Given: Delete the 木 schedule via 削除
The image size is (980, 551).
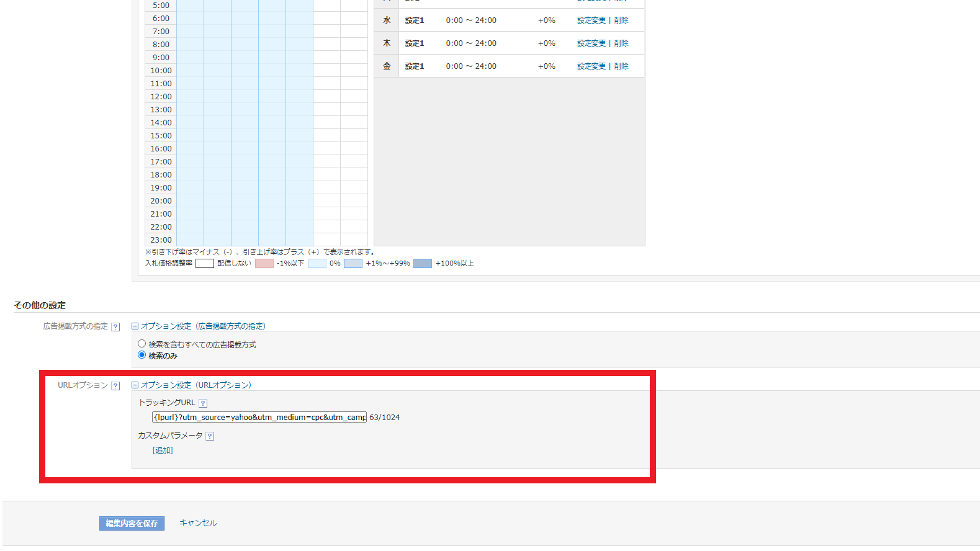Looking at the screenshot, I should coord(621,43).
